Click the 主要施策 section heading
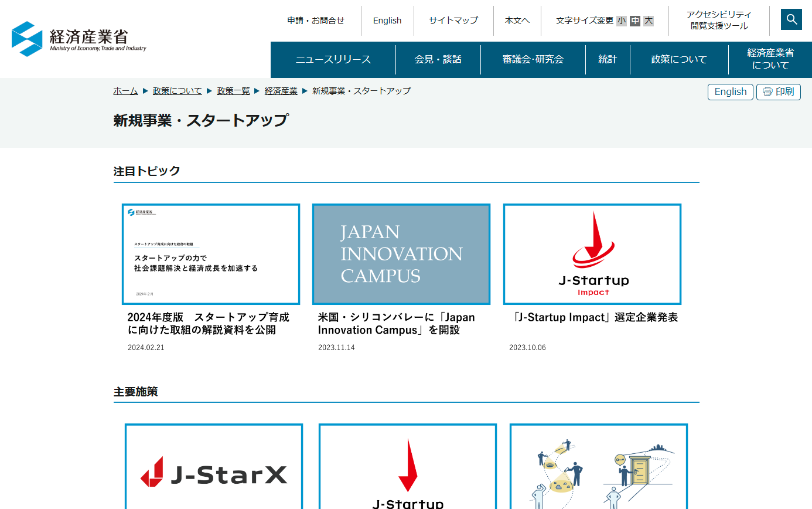This screenshot has height=509, width=812. [x=136, y=391]
